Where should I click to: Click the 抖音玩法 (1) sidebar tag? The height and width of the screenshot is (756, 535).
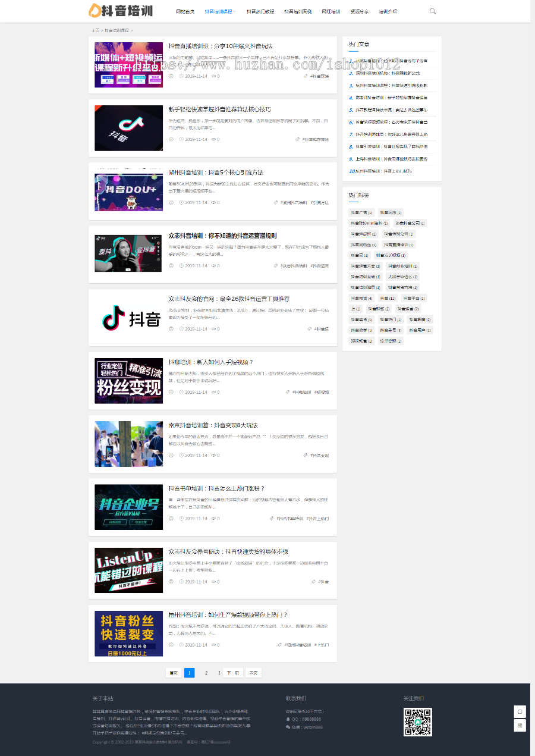coord(391,212)
